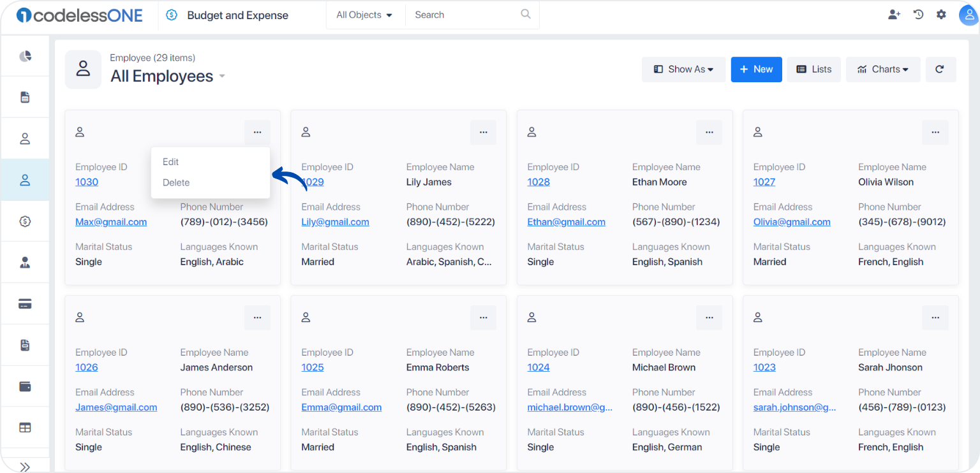Open the add user icon in header
The width and height of the screenshot is (980, 473).
click(894, 14)
